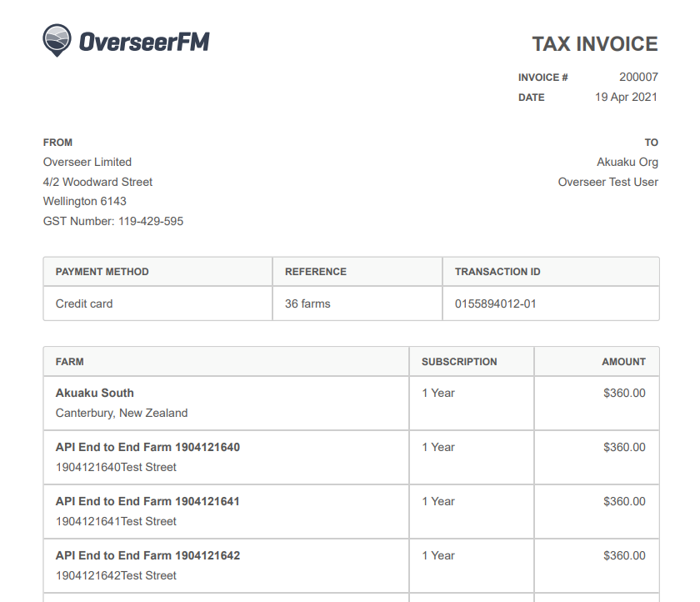This screenshot has width=700, height=602.
Task: Select the $360.00 amount for Farm 1904121640
Action: 624,447
